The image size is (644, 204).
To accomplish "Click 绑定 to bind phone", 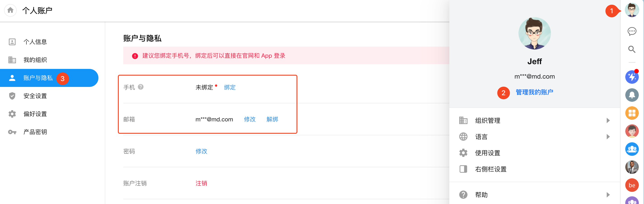I will pos(229,87).
